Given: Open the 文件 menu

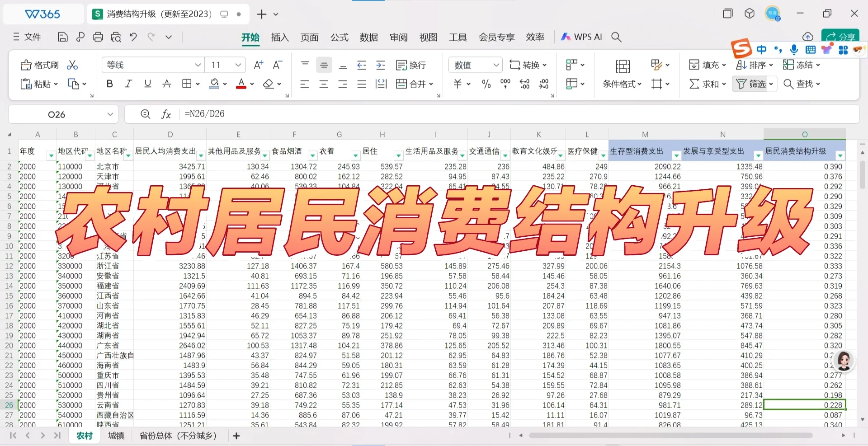Looking at the screenshot, I should 27,37.
